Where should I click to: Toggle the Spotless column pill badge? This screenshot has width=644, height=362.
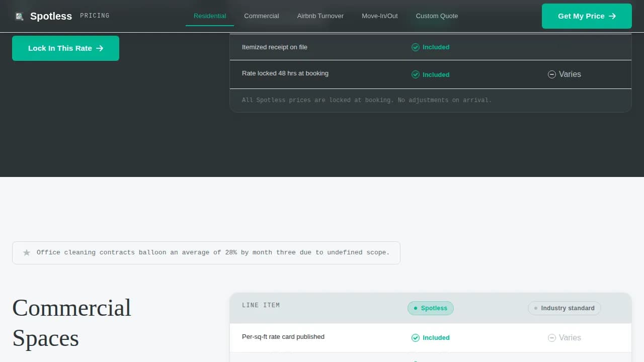click(430, 308)
